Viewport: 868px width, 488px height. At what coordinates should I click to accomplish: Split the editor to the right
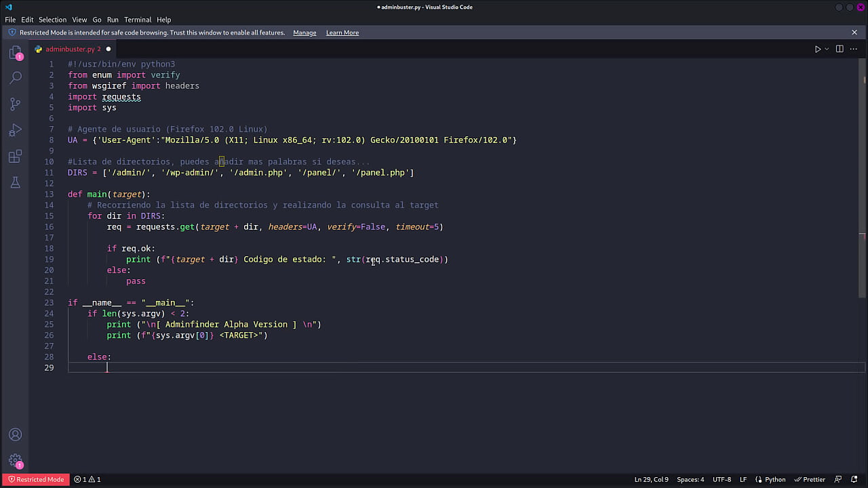(x=840, y=49)
